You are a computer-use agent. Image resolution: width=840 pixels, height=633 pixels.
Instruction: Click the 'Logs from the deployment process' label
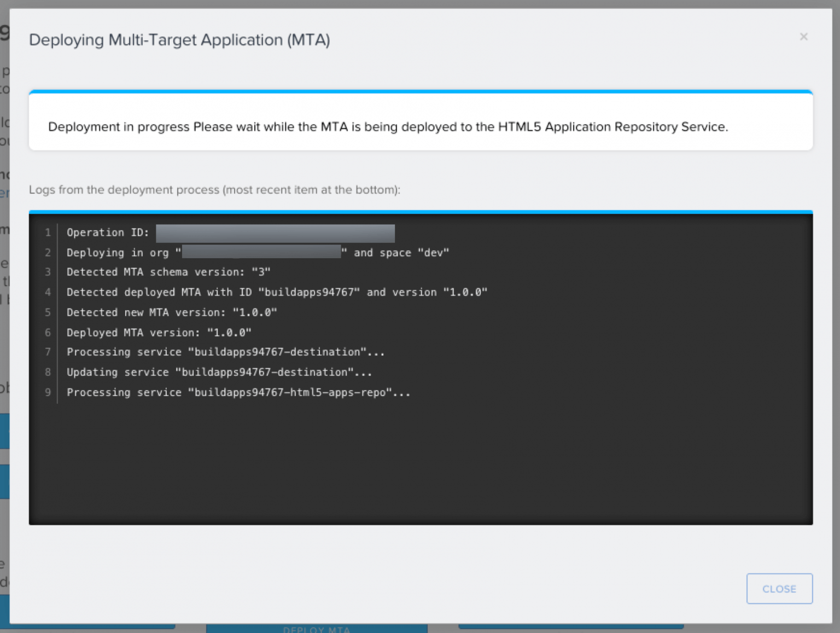click(214, 190)
